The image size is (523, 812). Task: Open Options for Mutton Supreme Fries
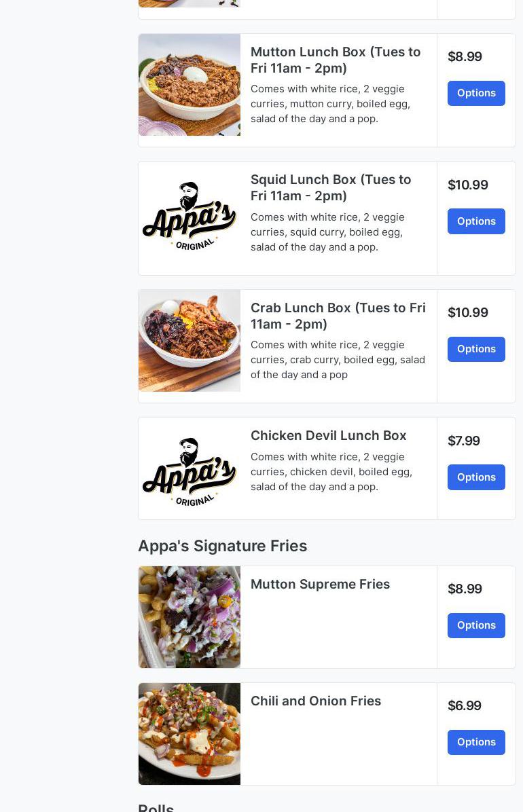point(476,625)
